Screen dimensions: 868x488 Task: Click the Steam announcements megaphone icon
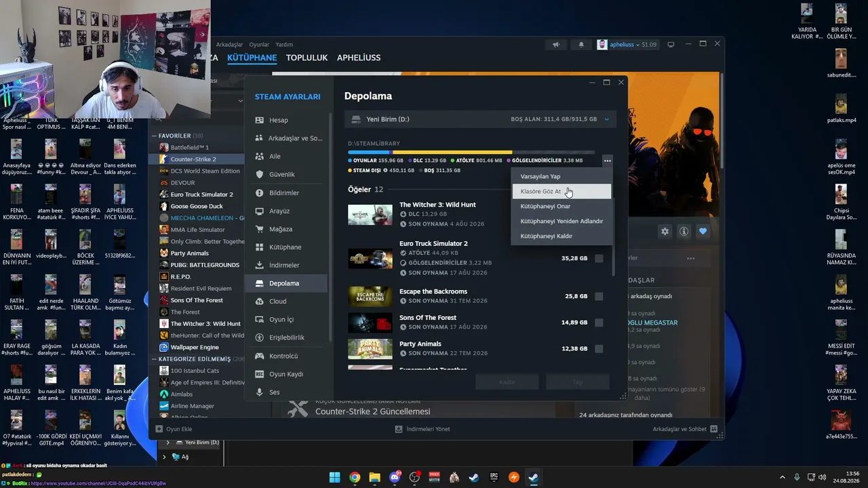point(556,45)
